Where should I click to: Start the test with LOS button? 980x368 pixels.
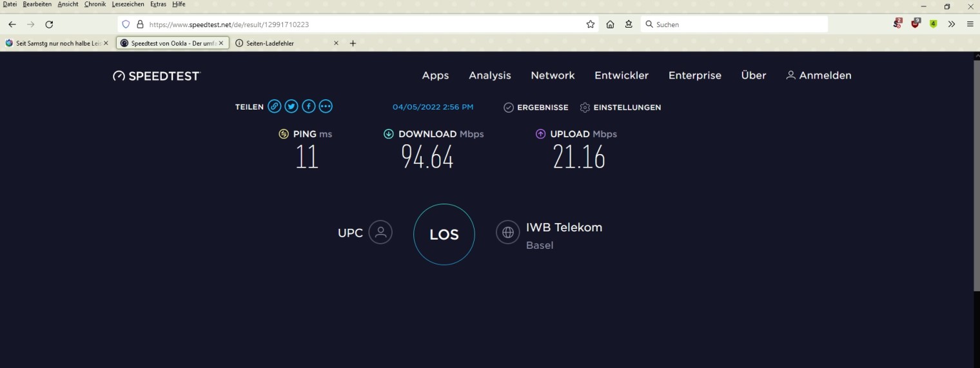click(x=444, y=235)
